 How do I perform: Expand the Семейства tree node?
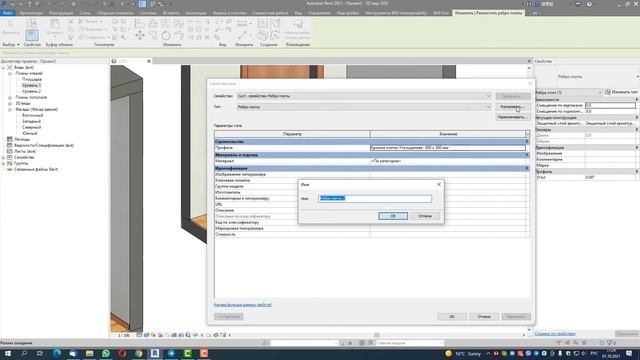point(4,158)
